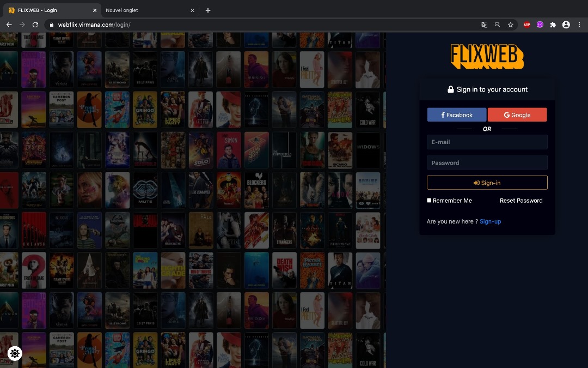
Task: Click the browser back arrow
Action: click(9, 25)
